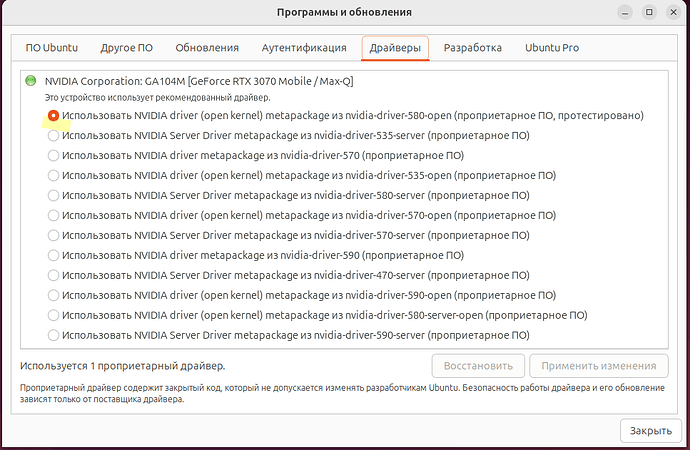Open the Другое ПО tab
Image resolution: width=690 pixels, height=450 pixels.
(127, 48)
